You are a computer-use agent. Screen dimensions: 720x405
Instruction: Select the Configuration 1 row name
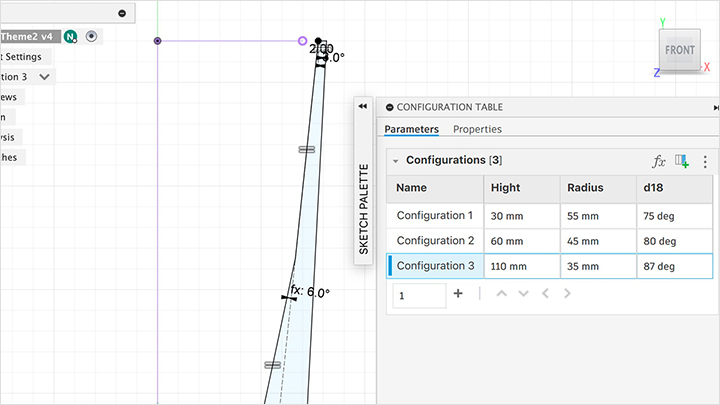[x=434, y=215]
